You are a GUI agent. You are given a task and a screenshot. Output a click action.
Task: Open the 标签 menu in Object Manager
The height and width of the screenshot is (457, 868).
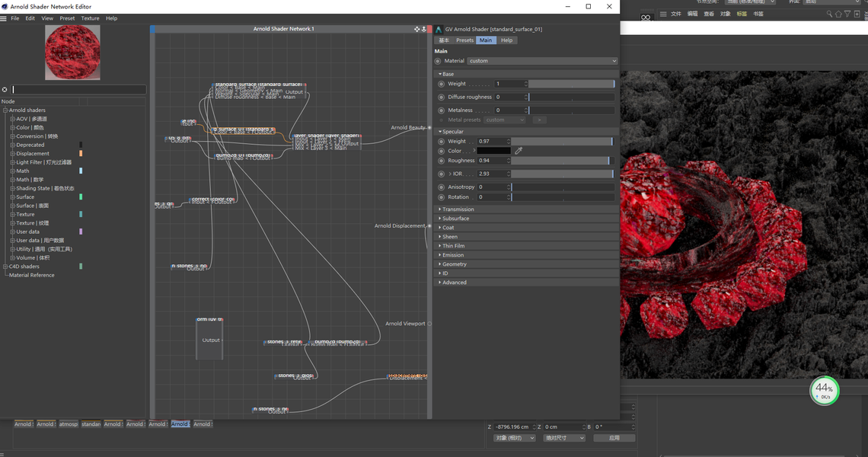coord(742,14)
